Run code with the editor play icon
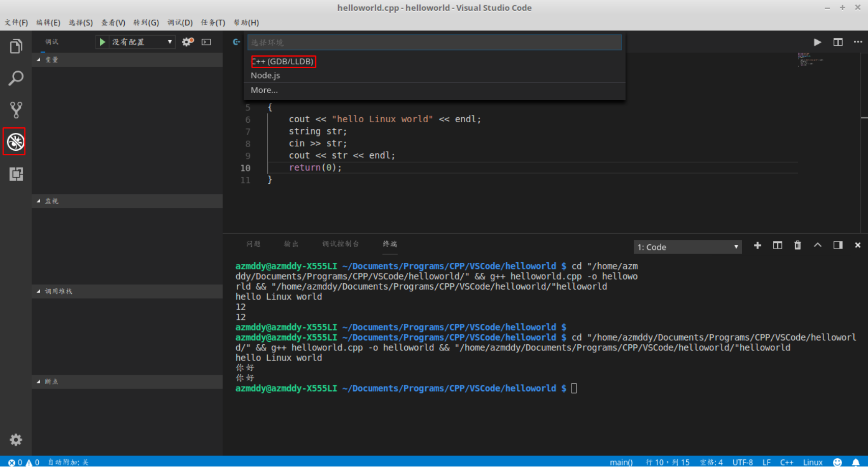This screenshot has height=467, width=868. point(817,42)
